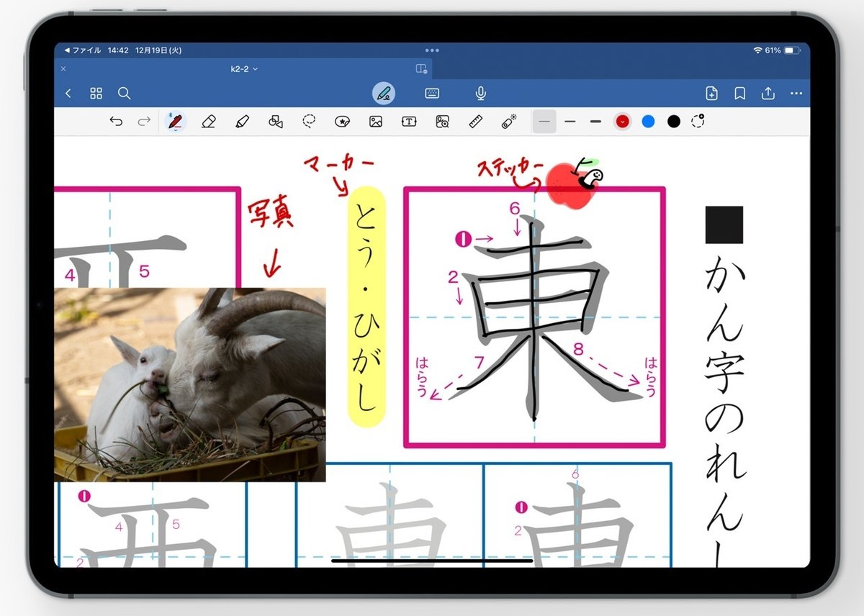The image size is (864, 616).
Task: Pick the blue pen color
Action: point(648,122)
